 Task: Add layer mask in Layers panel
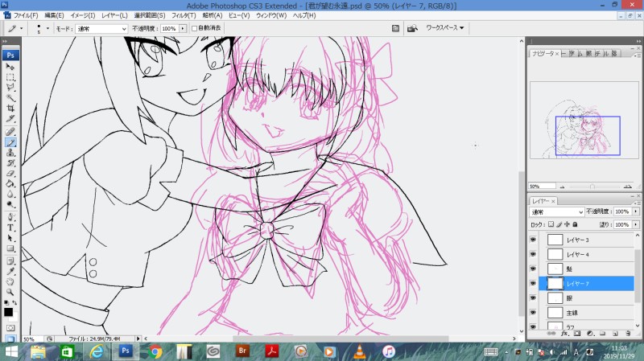(x=577, y=334)
